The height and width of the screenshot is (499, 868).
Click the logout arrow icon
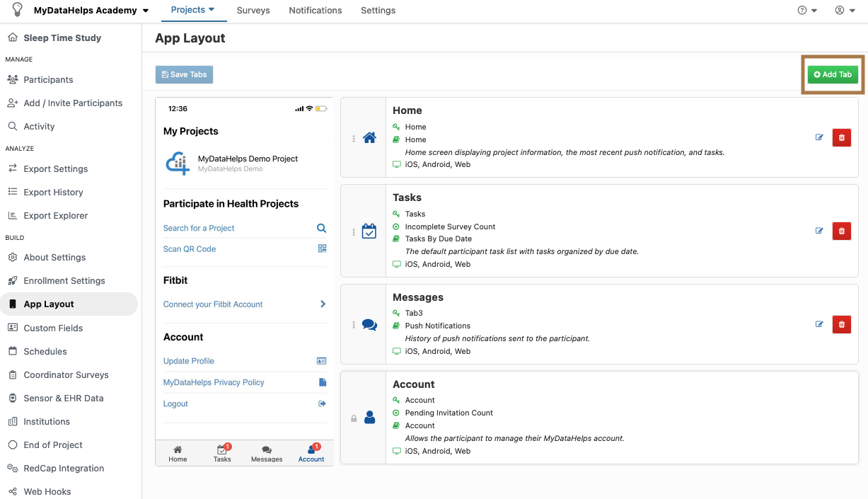pyautogui.click(x=322, y=403)
